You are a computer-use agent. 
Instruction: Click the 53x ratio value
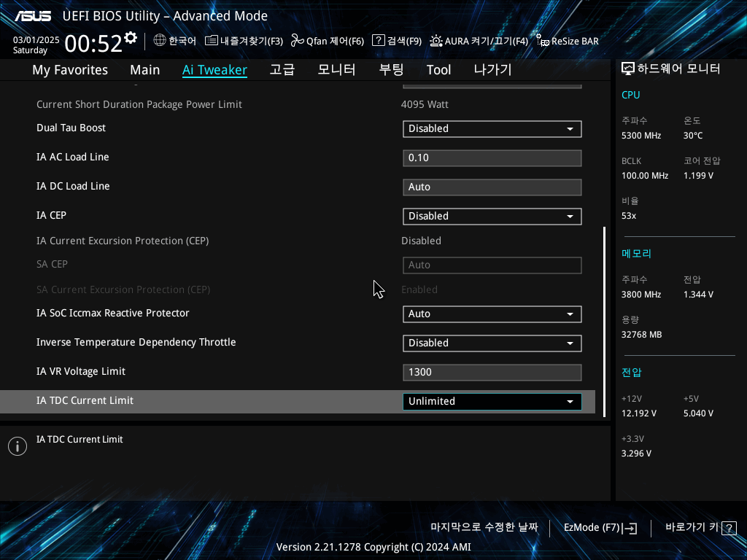628,216
